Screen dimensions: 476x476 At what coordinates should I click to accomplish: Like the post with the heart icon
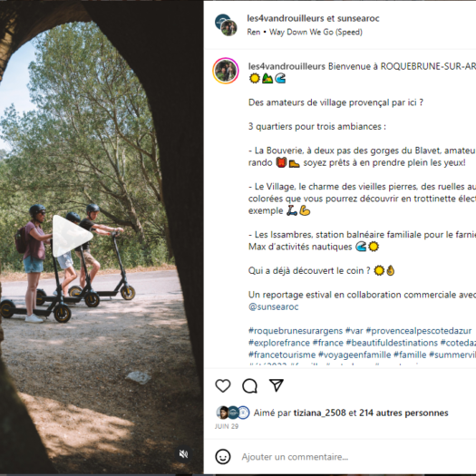[x=223, y=386]
